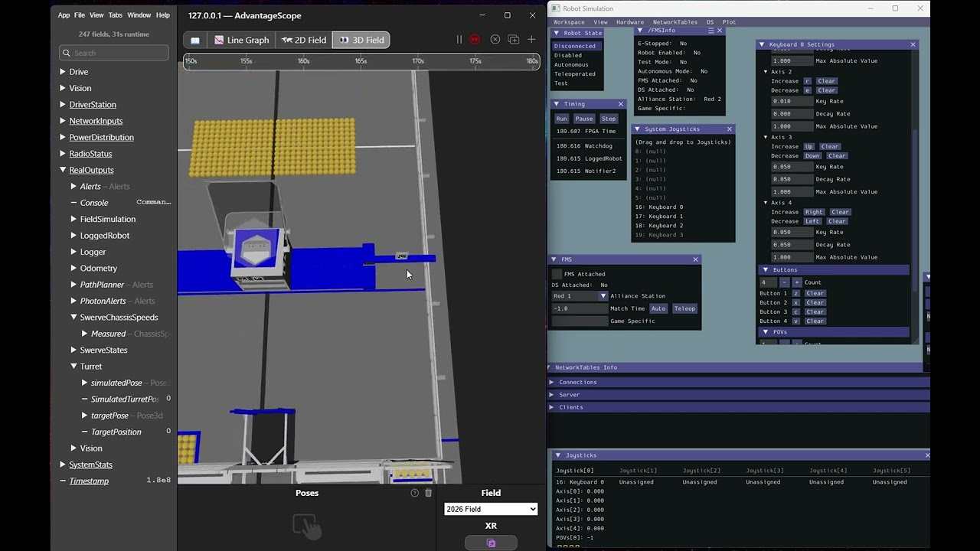Open a pop-out window using the toolbar icon
This screenshot has height=551, width=980.
[514, 39]
